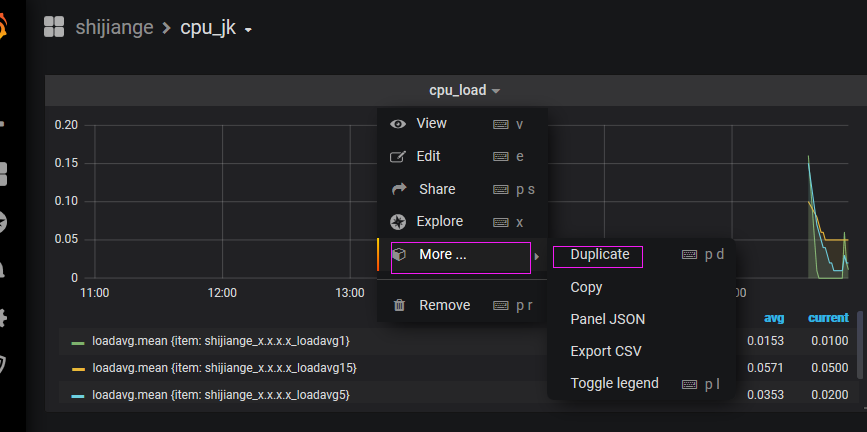Viewport: 867px width, 432px height.
Task: Click the dashboard grid icon beside shijiange
Action: click(54, 27)
